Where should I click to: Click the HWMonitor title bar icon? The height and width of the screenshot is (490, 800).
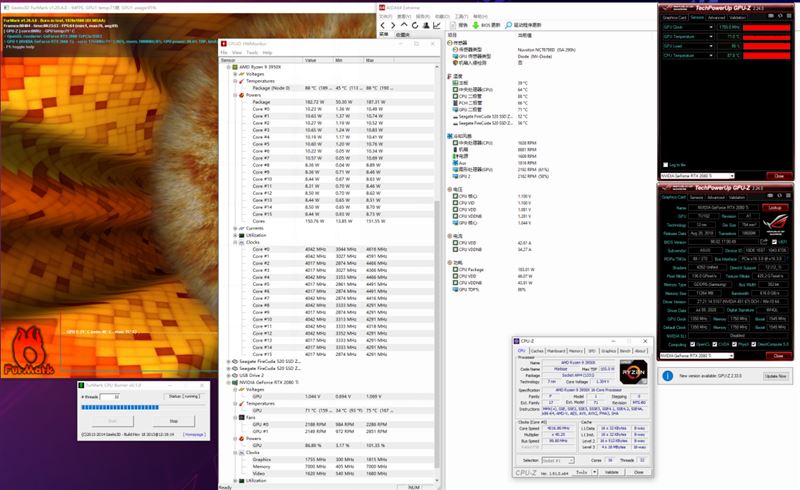[223, 44]
